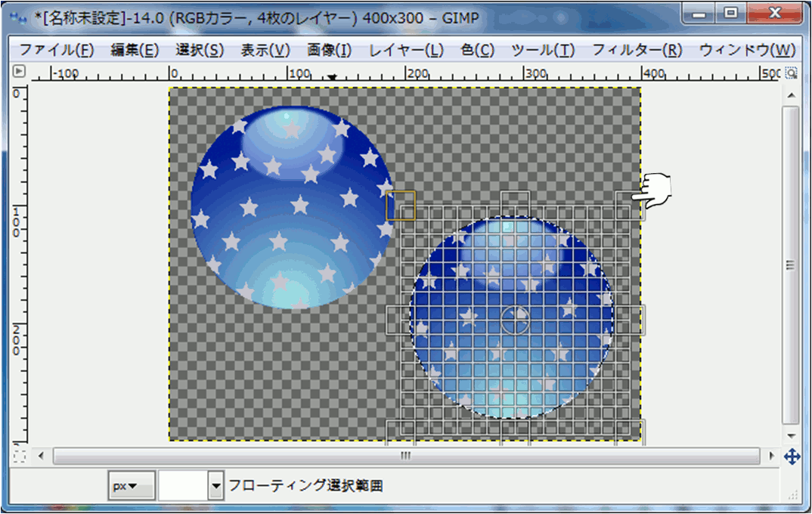The image size is (812, 514).
Task: Open the 色(C) color menu
Action: tap(477, 51)
